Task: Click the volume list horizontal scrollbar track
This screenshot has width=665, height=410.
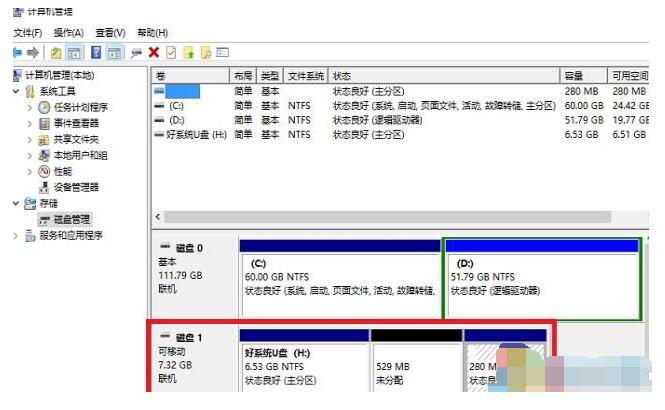Action: point(388,217)
